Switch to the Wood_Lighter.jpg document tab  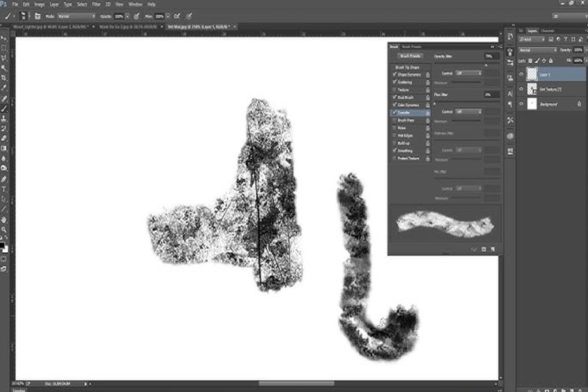coord(50,27)
